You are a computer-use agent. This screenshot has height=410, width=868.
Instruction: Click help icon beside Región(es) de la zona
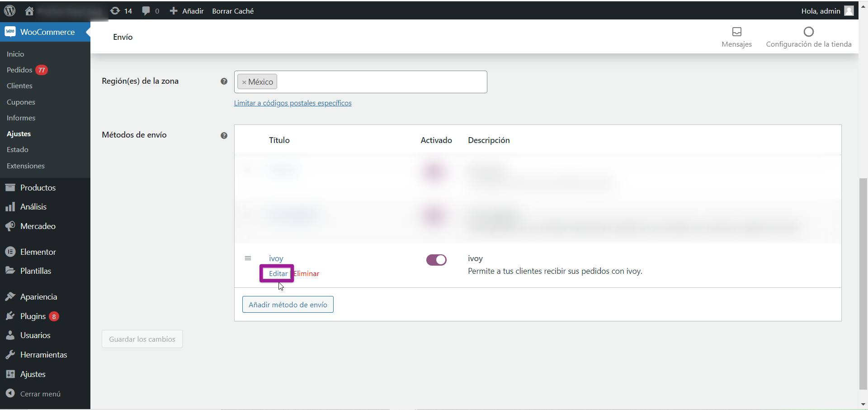[224, 81]
